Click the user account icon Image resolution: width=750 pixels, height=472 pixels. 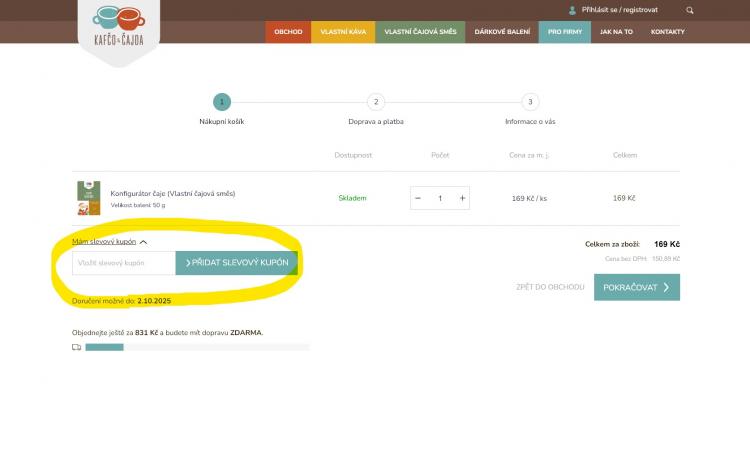click(572, 10)
